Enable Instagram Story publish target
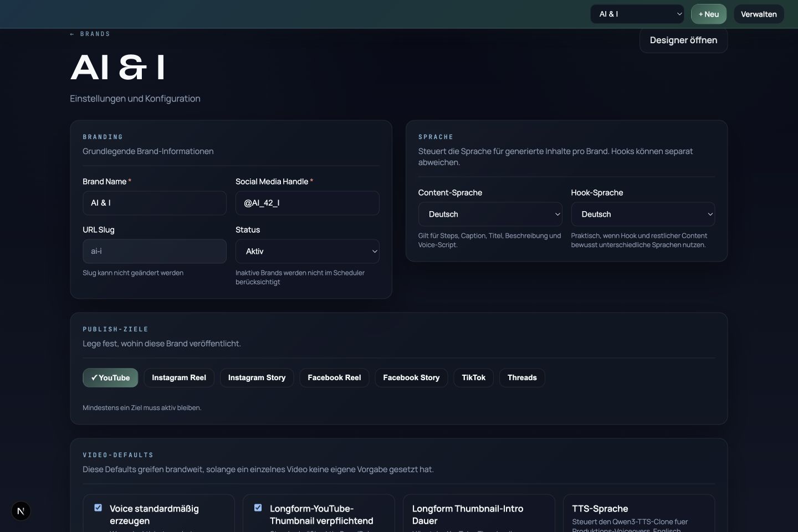Viewport: 798px width, 532px height. pyautogui.click(x=257, y=377)
